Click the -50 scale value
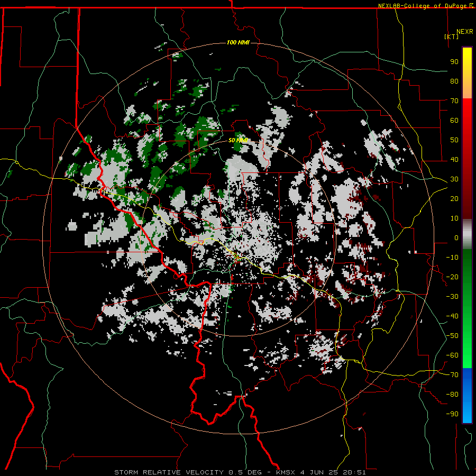Screen dimensions: 476x476 coord(452,336)
